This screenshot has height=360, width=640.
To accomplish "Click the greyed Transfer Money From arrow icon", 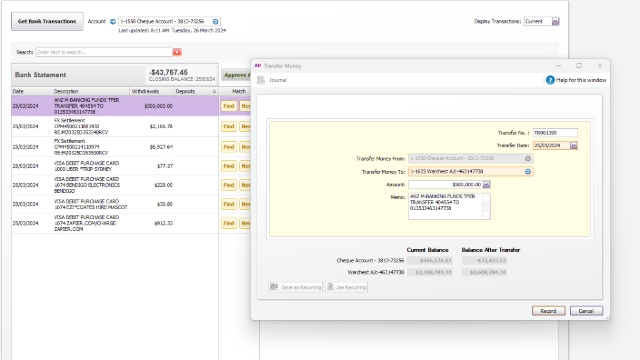I will [528, 158].
